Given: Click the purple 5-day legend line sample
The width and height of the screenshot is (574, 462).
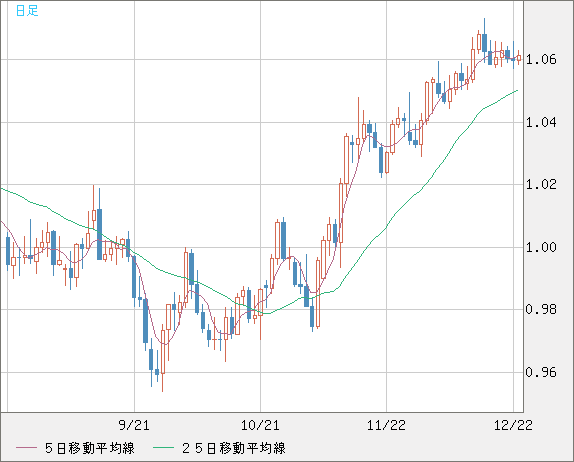Looking at the screenshot, I should point(26,448).
